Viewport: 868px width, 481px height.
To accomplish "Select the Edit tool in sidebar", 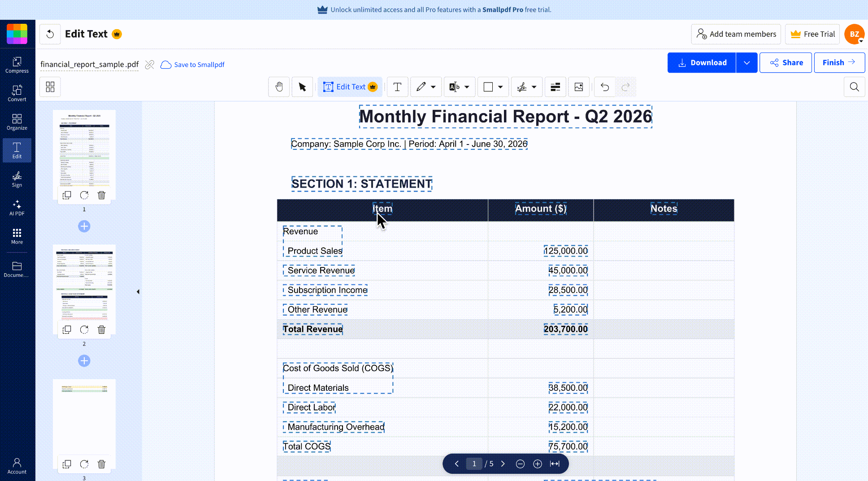I will [x=17, y=150].
